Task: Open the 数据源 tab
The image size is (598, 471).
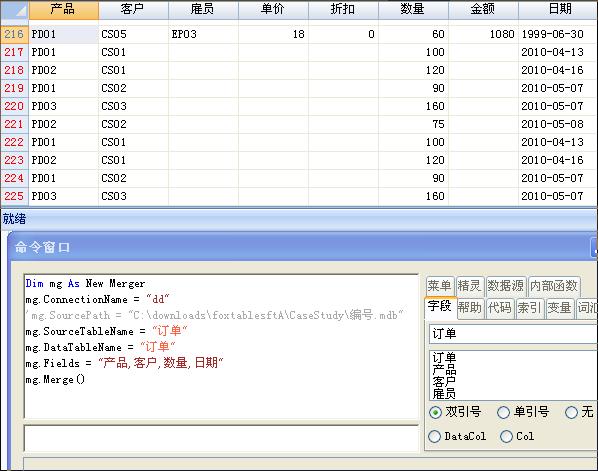Action: (x=506, y=286)
